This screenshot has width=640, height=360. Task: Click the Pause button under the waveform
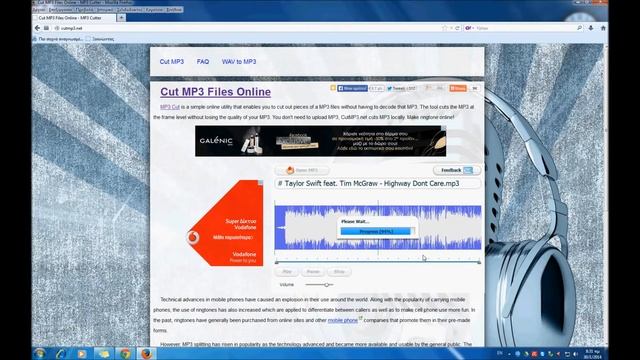(313, 271)
